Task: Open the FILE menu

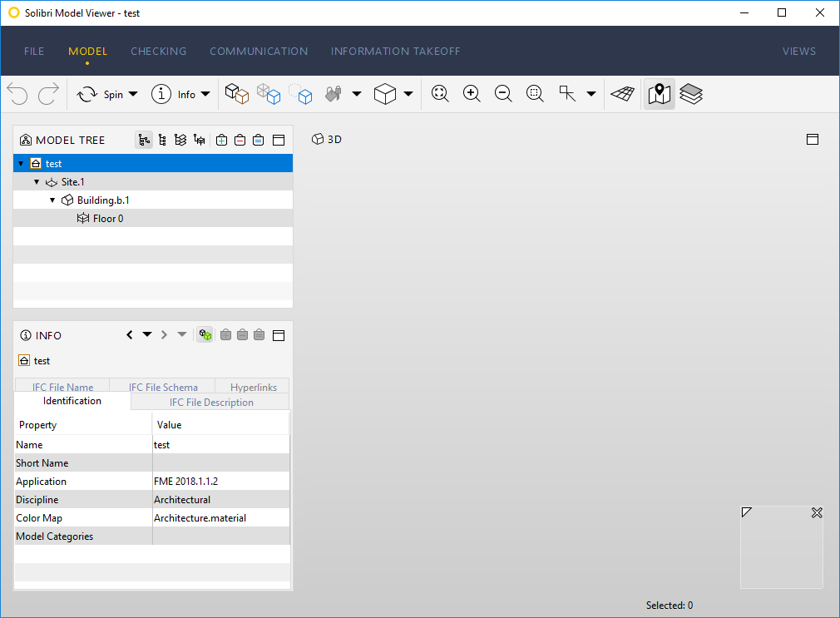Action: (34, 52)
